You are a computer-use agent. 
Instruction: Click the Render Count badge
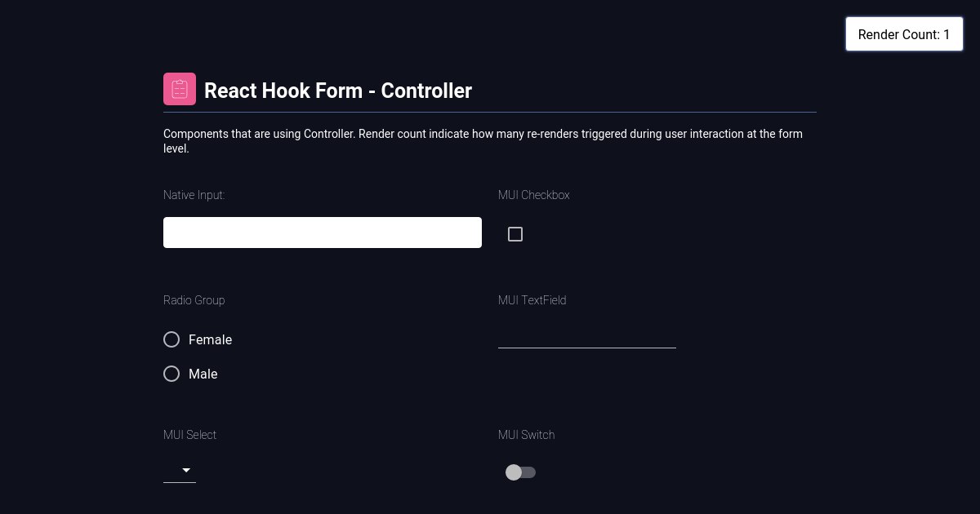click(x=904, y=34)
